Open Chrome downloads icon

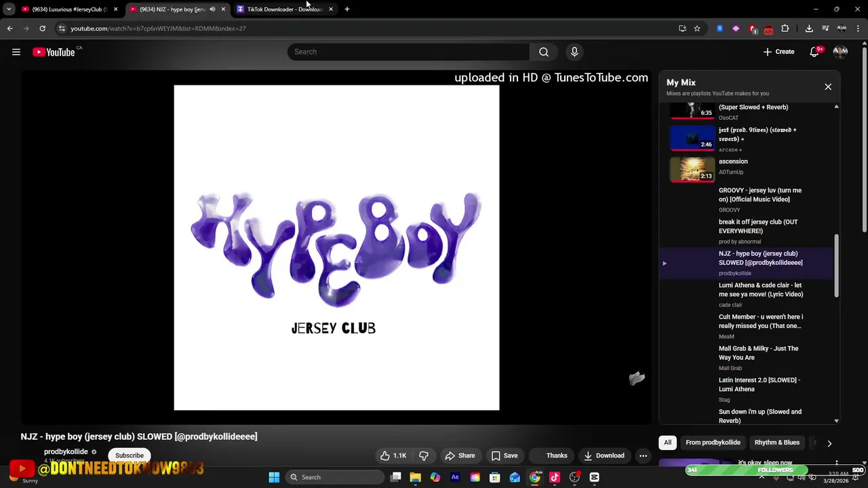[809, 28]
